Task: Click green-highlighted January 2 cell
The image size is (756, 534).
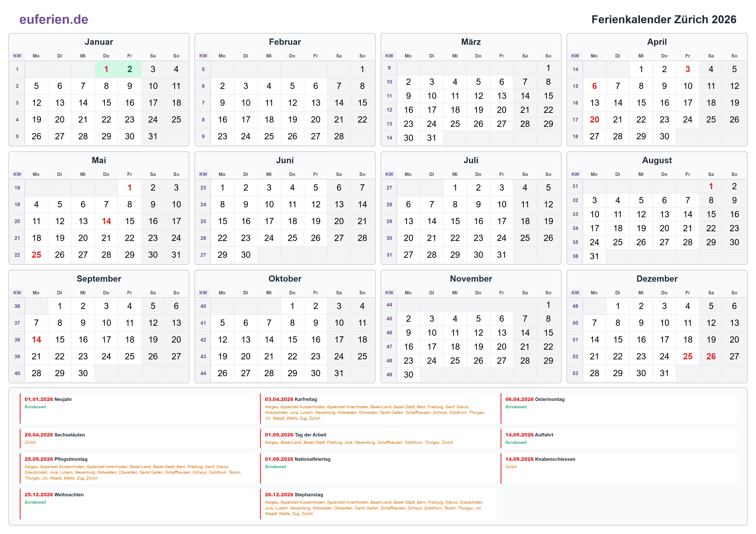Action: click(130, 69)
